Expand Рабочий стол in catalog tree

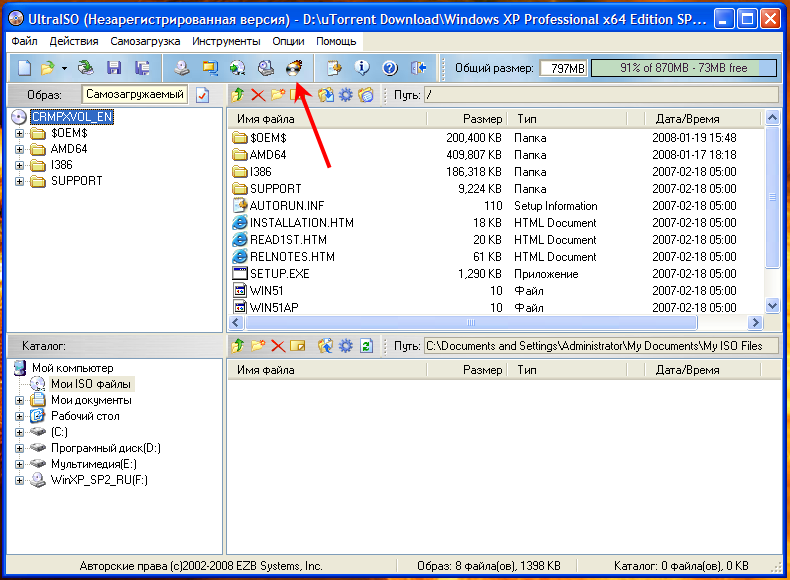click(19, 417)
